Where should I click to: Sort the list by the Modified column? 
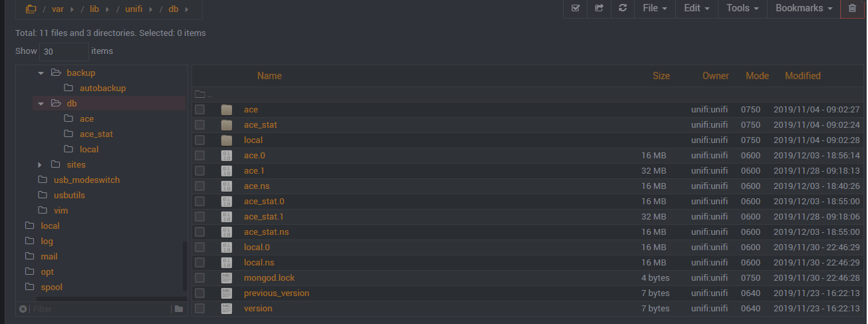pos(802,76)
